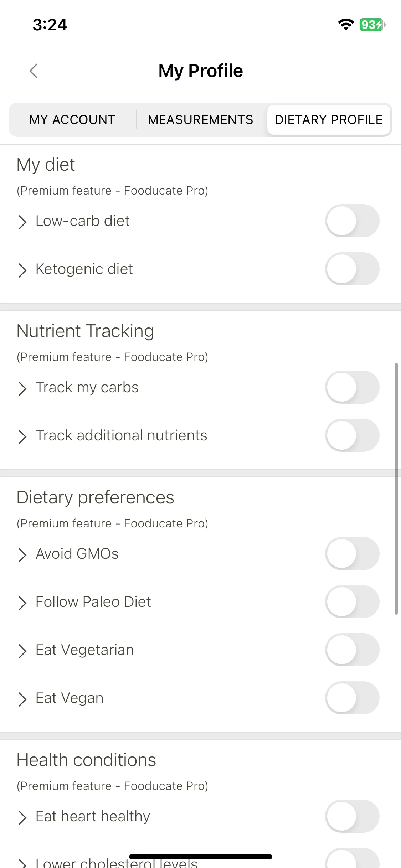Toggle the Track my carbs slider switch
Viewport: 401px width, 868px height.
click(x=352, y=387)
